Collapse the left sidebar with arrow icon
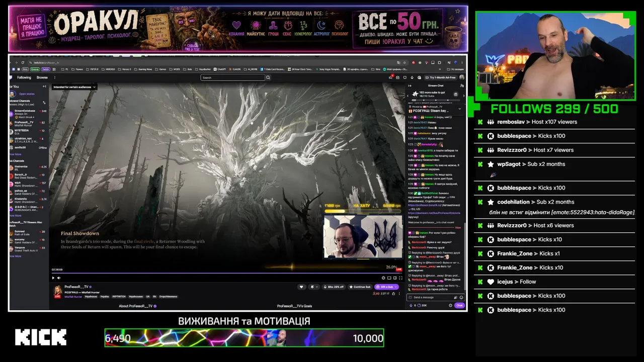644x362 pixels. [x=44, y=86]
